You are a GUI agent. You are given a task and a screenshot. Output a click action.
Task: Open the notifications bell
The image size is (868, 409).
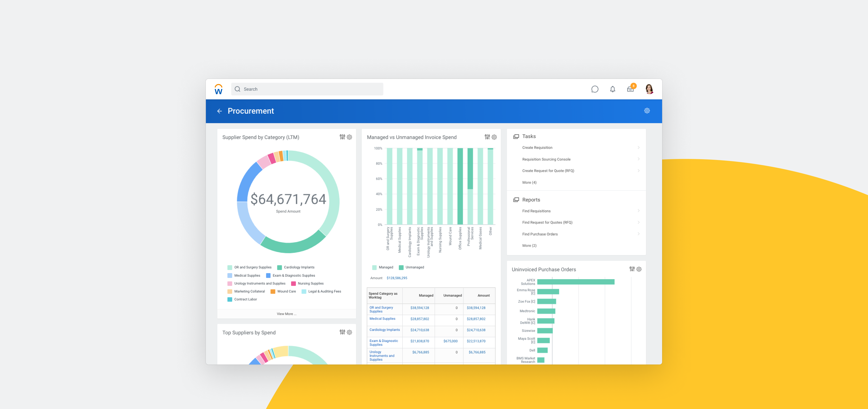(x=612, y=89)
